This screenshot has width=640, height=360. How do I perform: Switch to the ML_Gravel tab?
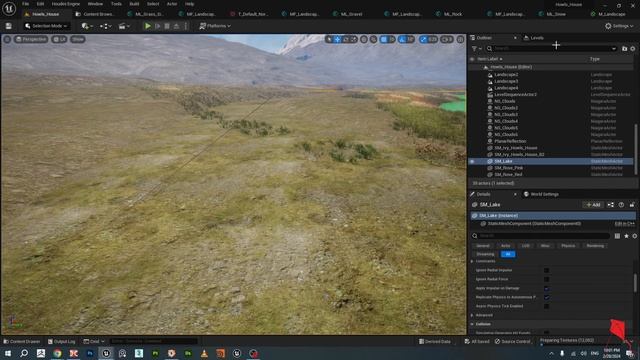click(351, 14)
